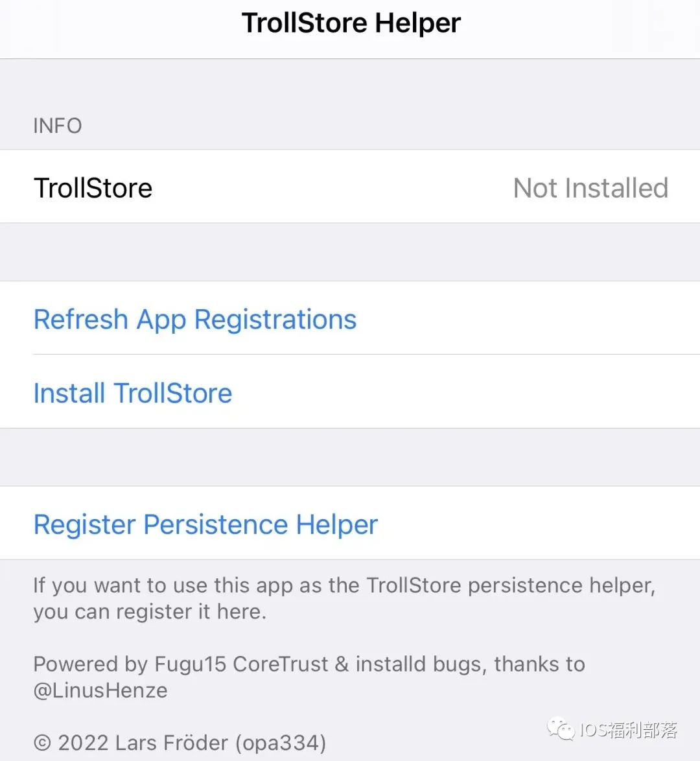Click the WeChat logo in watermark
The width and height of the screenshot is (700, 761).
point(561,729)
